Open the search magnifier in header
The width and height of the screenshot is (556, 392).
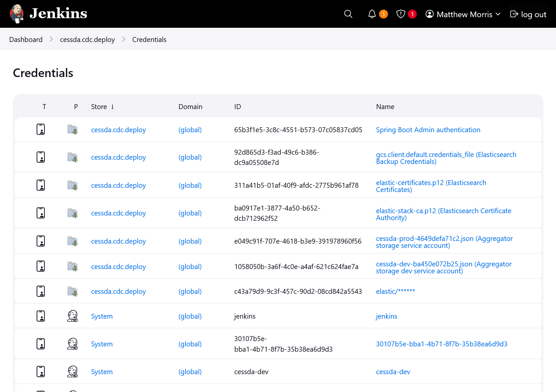(x=348, y=14)
